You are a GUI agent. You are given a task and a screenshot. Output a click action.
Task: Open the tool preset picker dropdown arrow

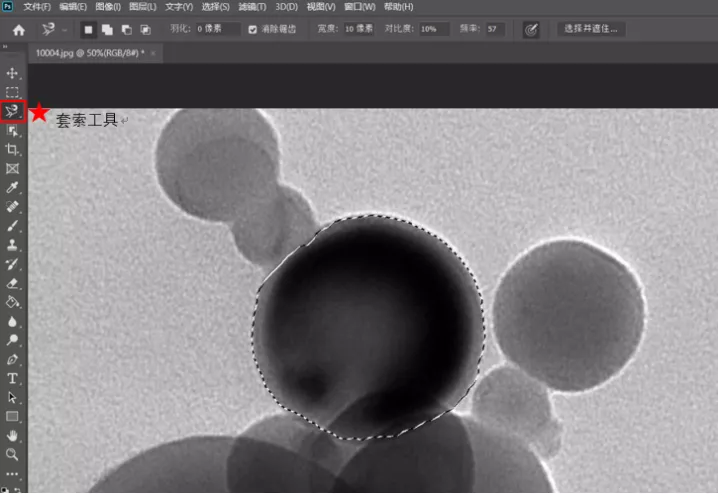tap(65, 30)
